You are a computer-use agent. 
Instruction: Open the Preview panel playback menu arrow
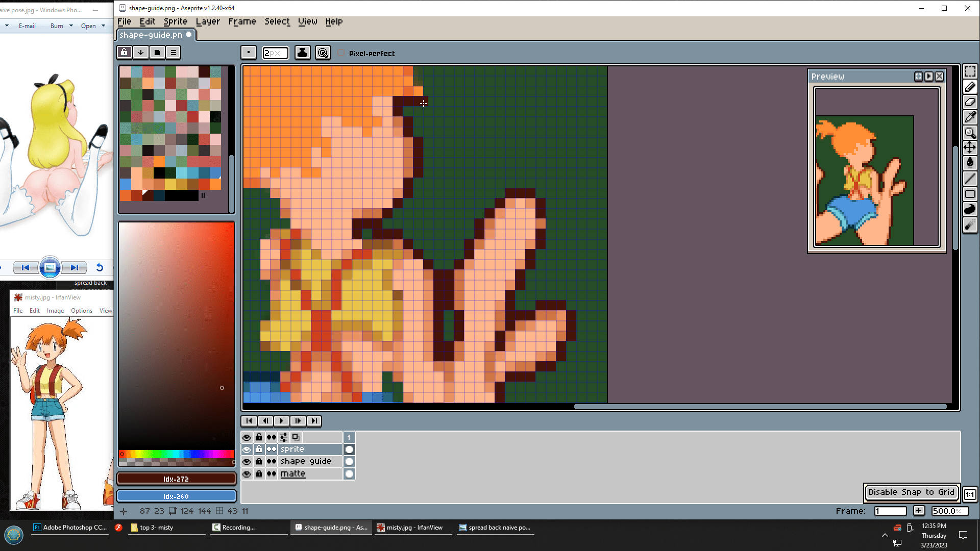click(x=928, y=76)
